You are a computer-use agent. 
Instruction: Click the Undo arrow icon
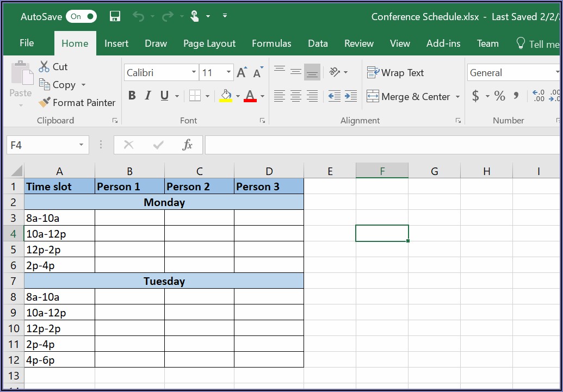(139, 16)
